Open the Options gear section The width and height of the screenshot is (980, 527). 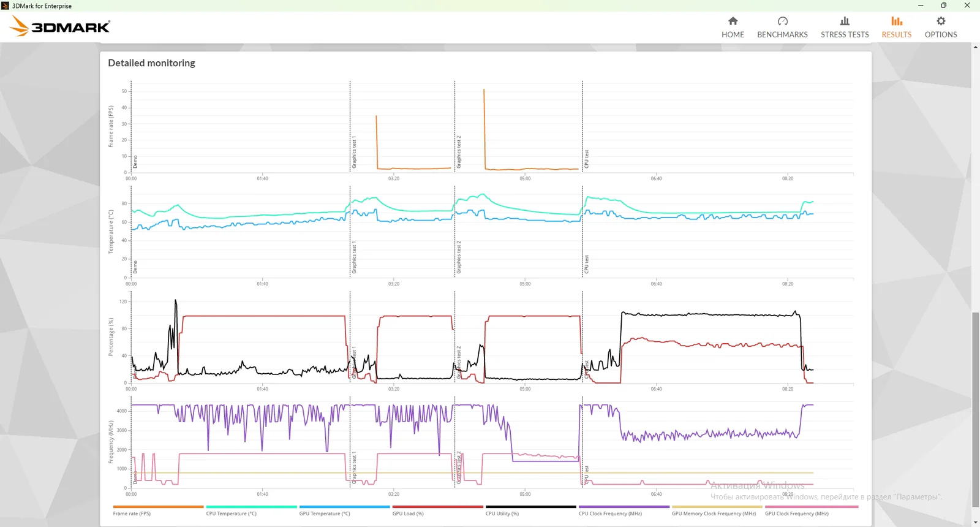tap(941, 28)
